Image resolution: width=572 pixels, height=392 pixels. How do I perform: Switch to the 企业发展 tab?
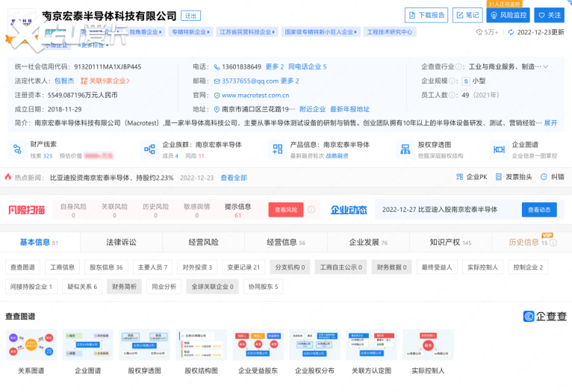tap(368, 242)
